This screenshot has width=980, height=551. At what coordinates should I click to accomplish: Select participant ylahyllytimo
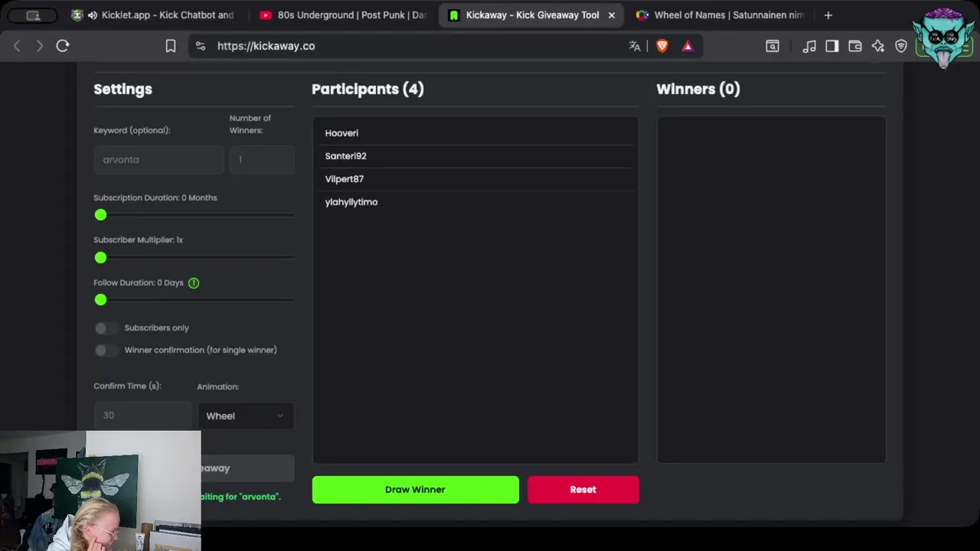475,202
